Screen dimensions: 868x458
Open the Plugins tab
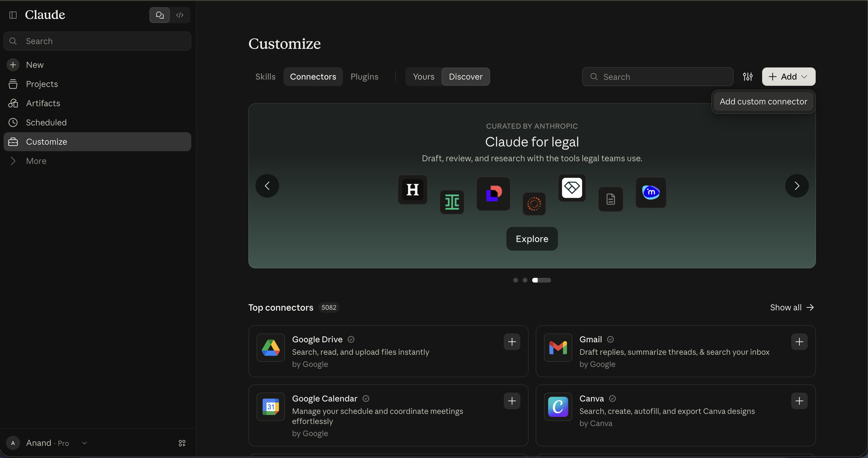click(x=364, y=77)
